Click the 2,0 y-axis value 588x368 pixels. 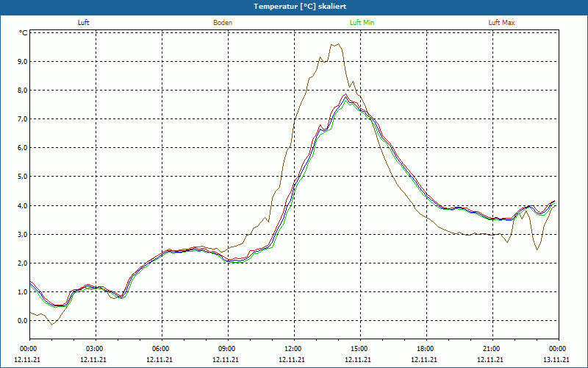[x=24, y=263]
